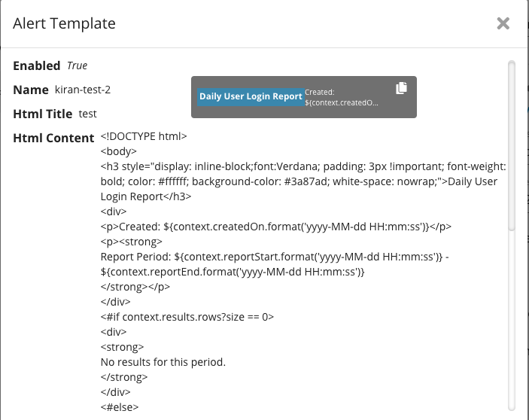Click the Enabled field label

(x=37, y=66)
